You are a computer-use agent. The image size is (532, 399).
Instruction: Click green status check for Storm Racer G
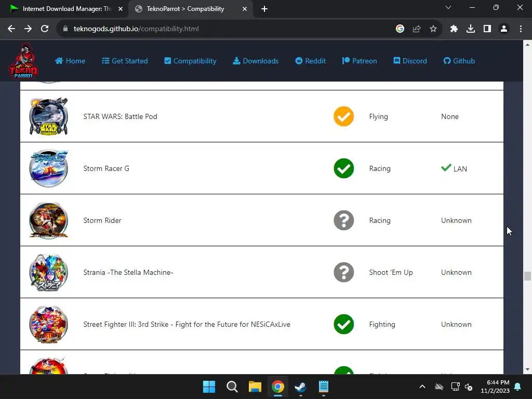(x=344, y=168)
